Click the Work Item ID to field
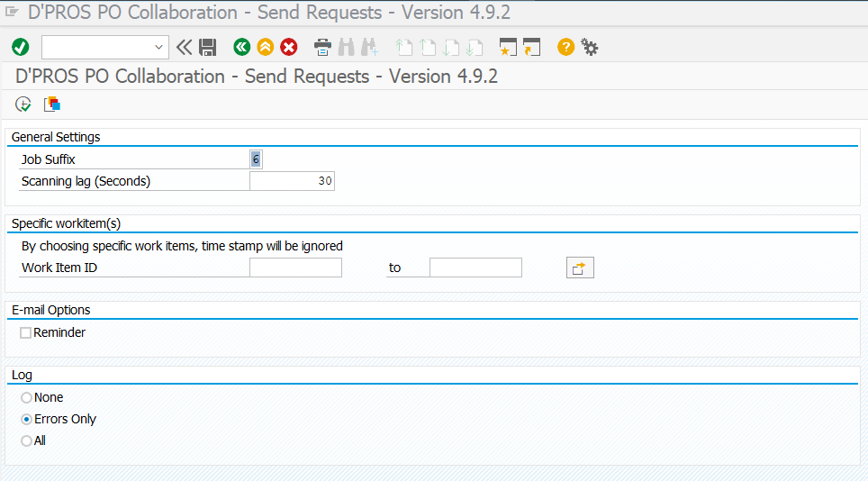The width and height of the screenshot is (868, 481). pyautogui.click(x=475, y=268)
